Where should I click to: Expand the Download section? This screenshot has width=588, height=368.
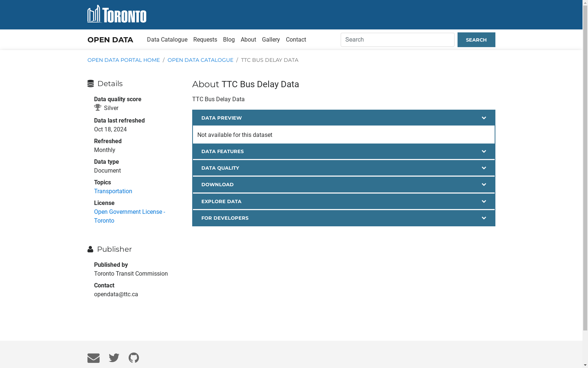[x=344, y=184]
